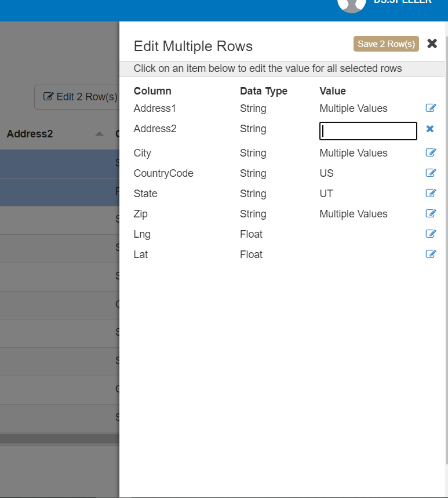Click the Multiple Values text for Address1
448x498 pixels.
[x=353, y=108]
